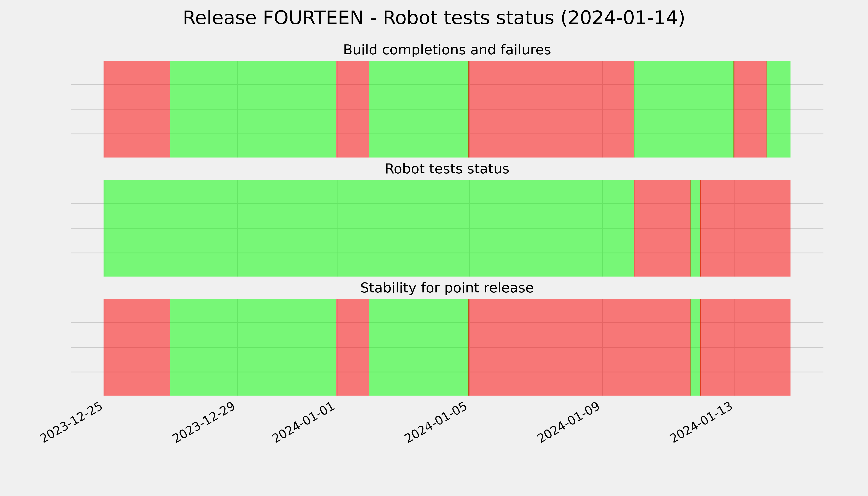Select the long red span in Stability chart
Viewport: 868px width, 496px height.
pos(579,347)
